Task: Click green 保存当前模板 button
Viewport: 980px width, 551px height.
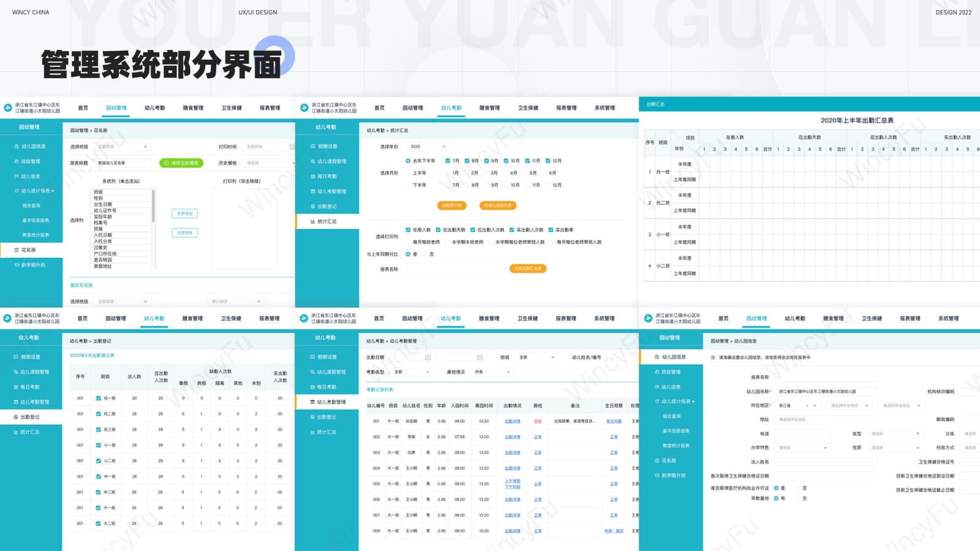Action: (x=181, y=163)
